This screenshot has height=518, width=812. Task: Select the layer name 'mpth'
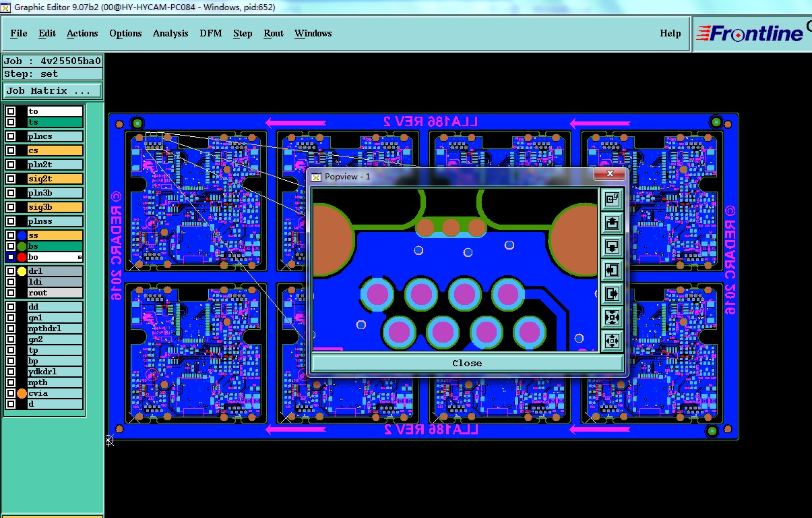pyautogui.click(x=55, y=382)
